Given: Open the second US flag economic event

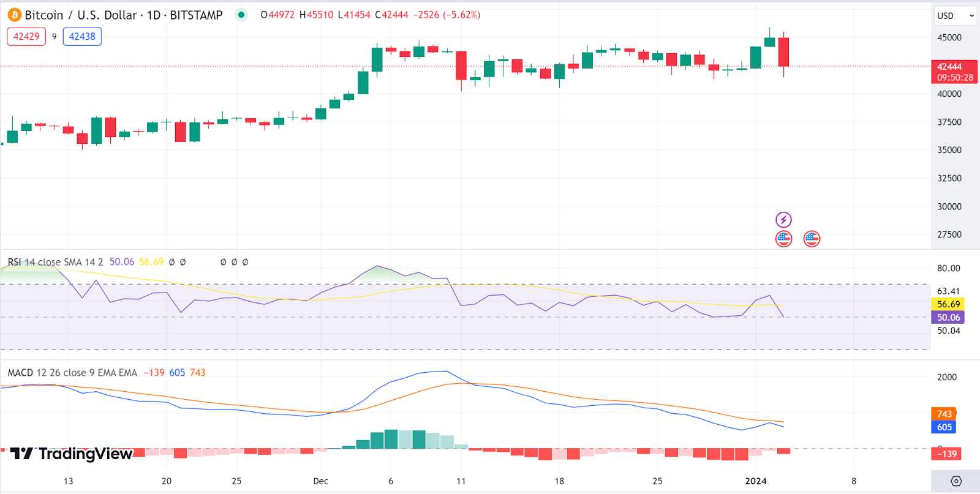Looking at the screenshot, I should [x=812, y=239].
